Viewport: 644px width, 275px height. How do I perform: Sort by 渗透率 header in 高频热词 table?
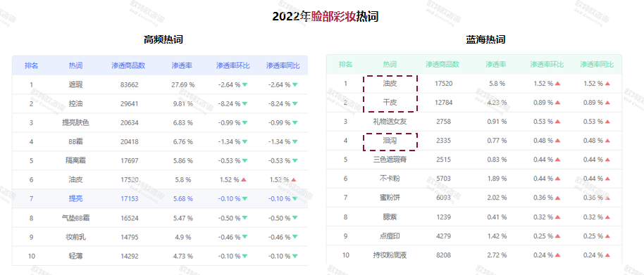point(182,65)
